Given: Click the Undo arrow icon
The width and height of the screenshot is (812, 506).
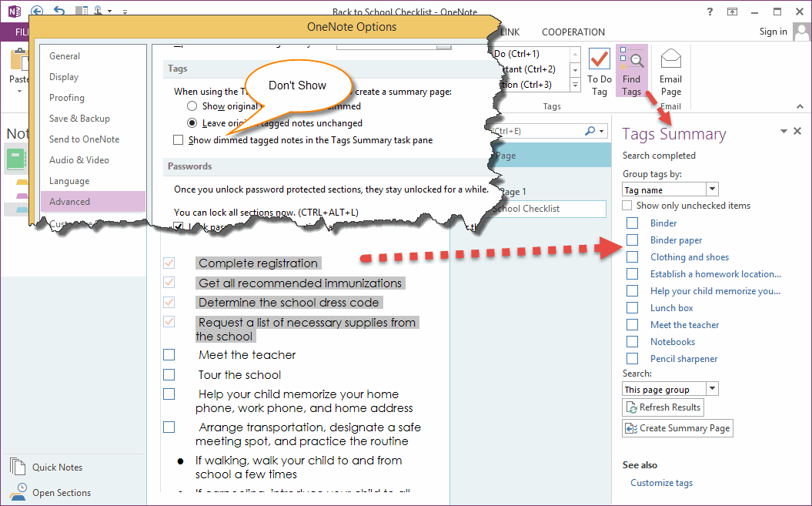Looking at the screenshot, I should [59, 10].
